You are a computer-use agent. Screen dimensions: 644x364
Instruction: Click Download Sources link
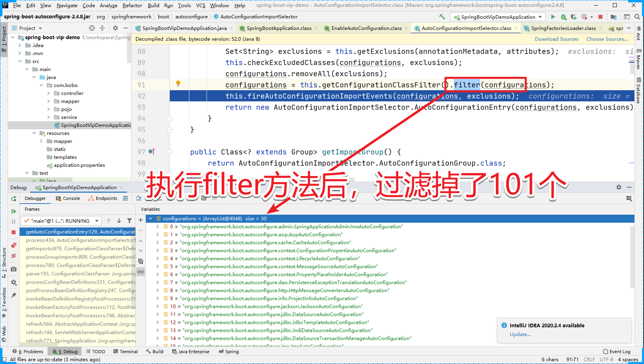tap(557, 39)
